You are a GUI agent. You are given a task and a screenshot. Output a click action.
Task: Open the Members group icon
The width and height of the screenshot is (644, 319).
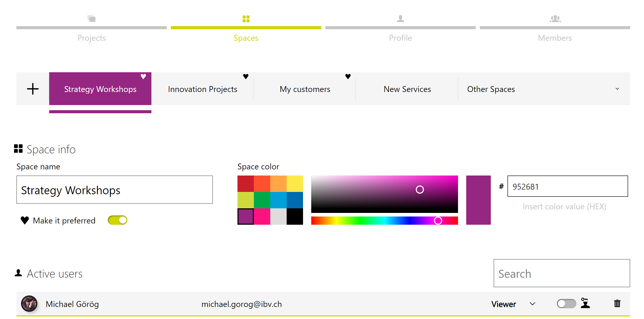[555, 19]
